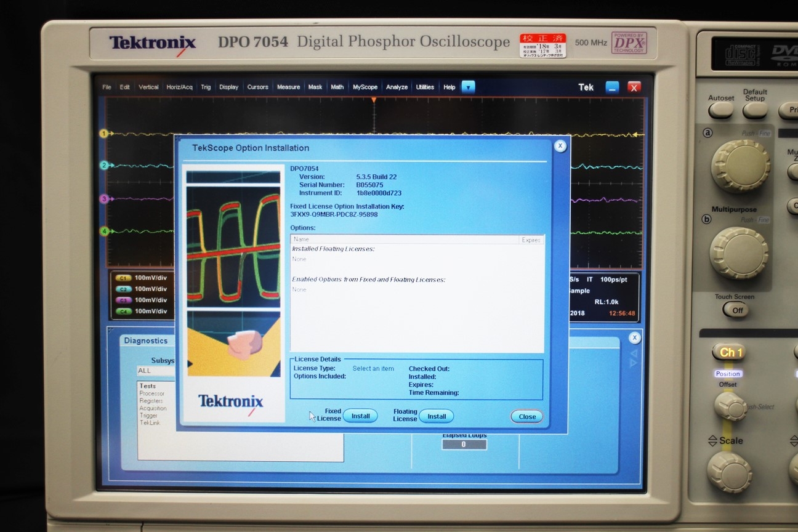Install a Fixed License
The width and height of the screenshot is (798, 532).
click(x=360, y=416)
